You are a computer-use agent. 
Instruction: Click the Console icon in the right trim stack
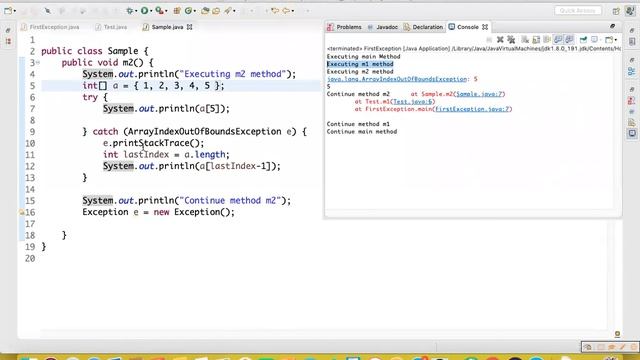(x=632, y=133)
